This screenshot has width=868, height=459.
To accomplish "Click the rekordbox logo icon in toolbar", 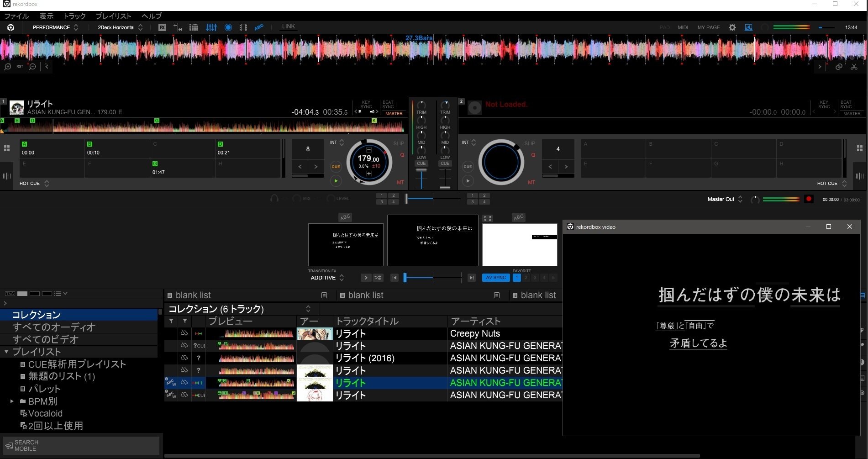I will click(11, 27).
